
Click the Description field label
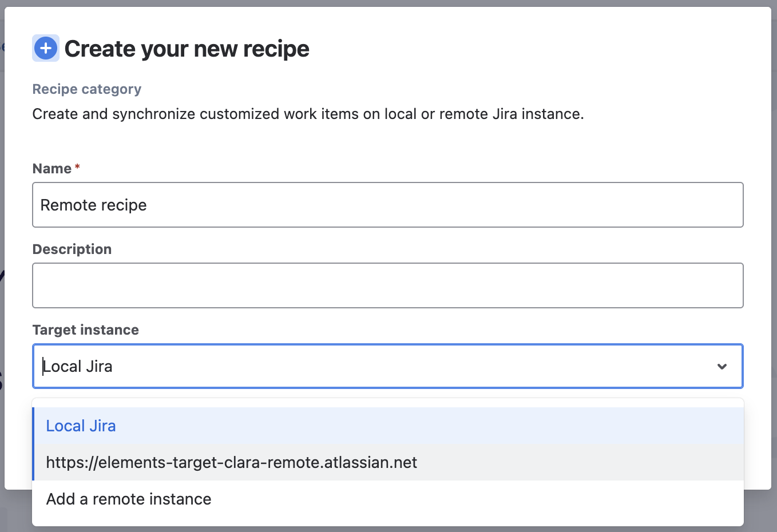[x=72, y=249]
